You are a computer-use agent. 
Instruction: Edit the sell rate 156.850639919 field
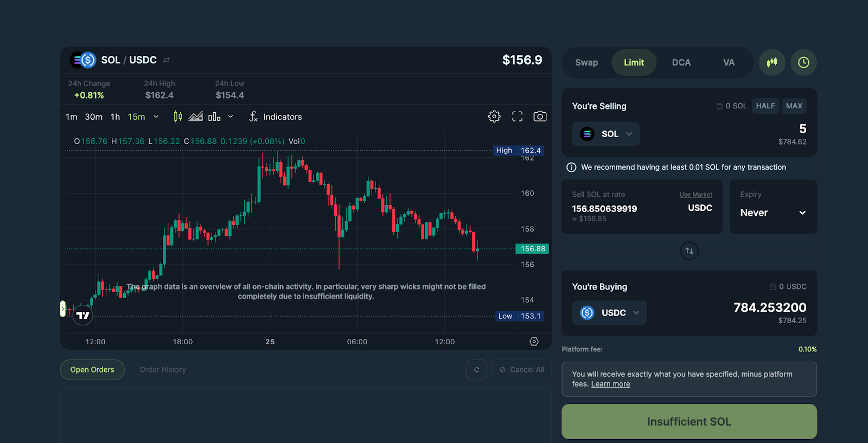pyautogui.click(x=604, y=209)
